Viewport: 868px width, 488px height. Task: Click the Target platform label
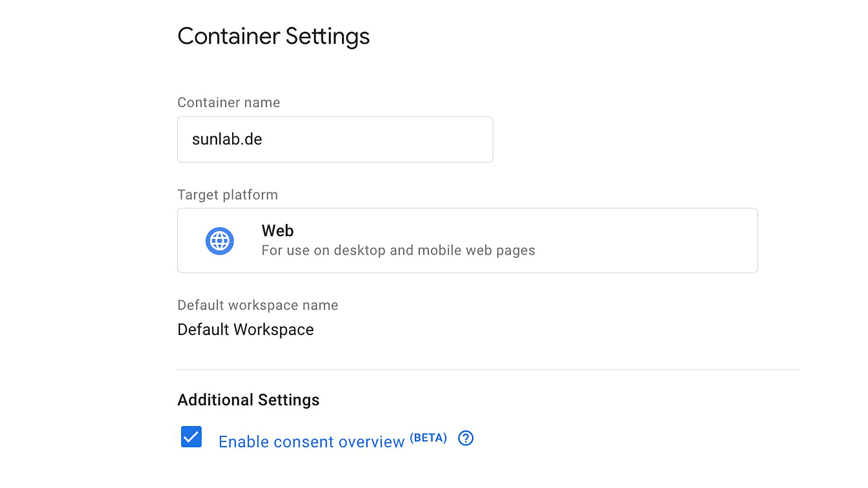pyautogui.click(x=227, y=195)
